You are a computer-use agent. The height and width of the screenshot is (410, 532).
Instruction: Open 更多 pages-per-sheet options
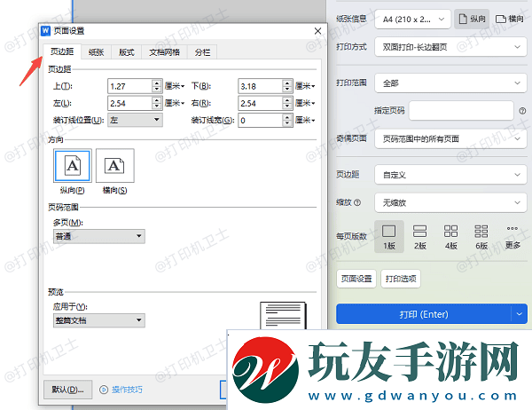coord(512,236)
